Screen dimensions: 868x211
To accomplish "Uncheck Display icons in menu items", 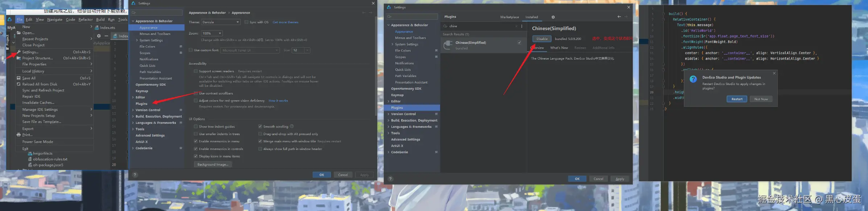I will pyautogui.click(x=196, y=156).
